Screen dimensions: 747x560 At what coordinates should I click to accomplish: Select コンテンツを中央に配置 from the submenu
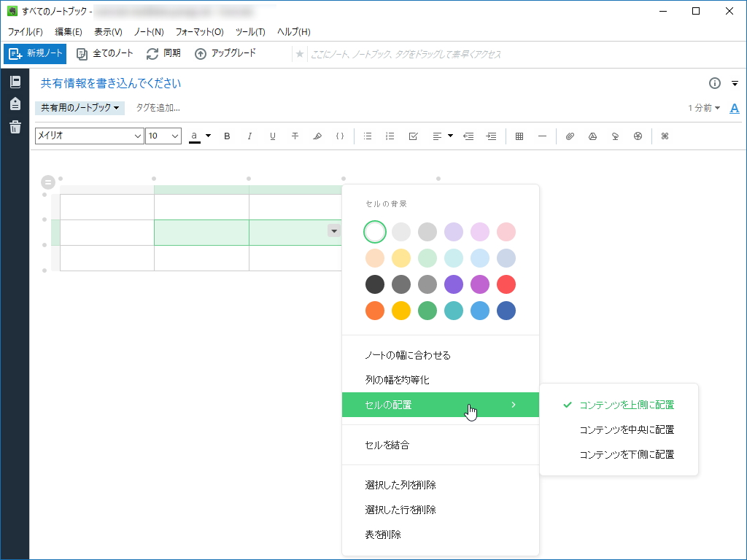pos(627,429)
